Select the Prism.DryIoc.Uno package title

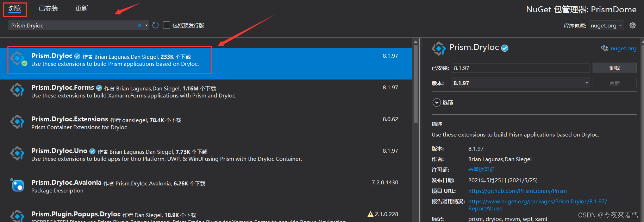(x=59, y=151)
